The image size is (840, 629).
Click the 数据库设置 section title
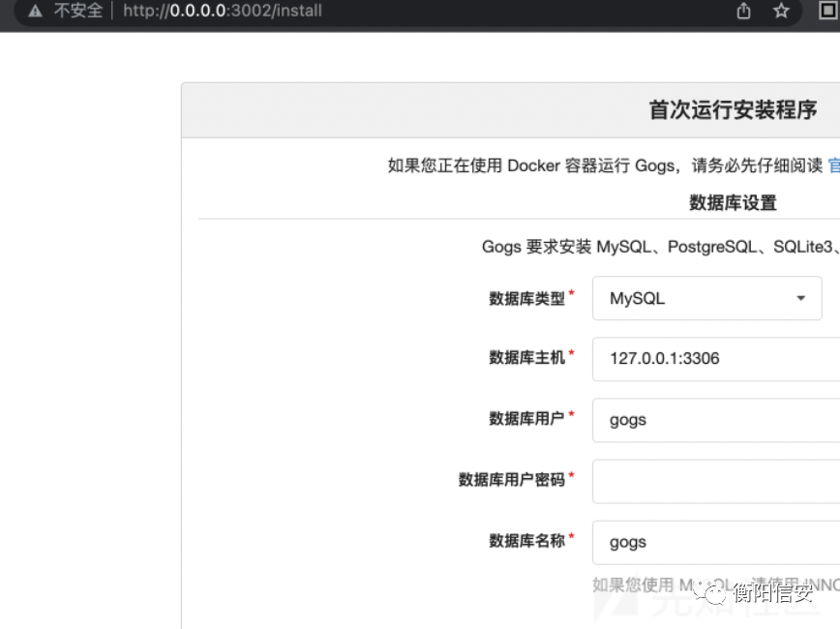pos(733,203)
